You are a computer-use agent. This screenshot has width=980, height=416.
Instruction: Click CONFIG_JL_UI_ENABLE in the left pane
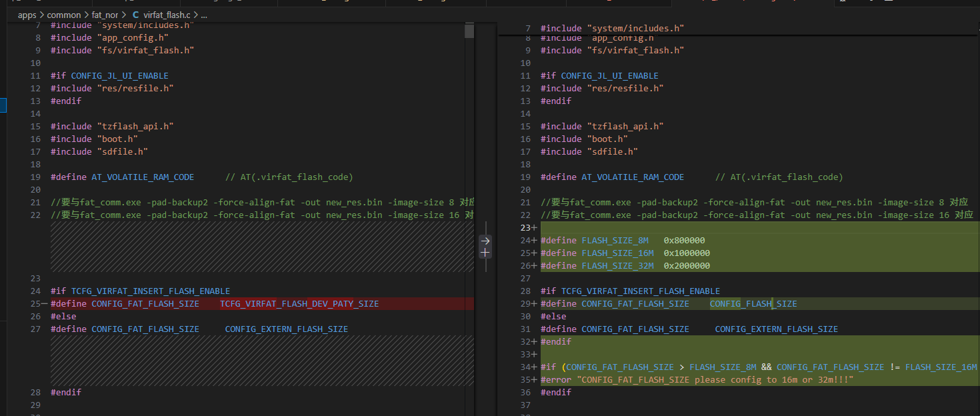(120, 75)
